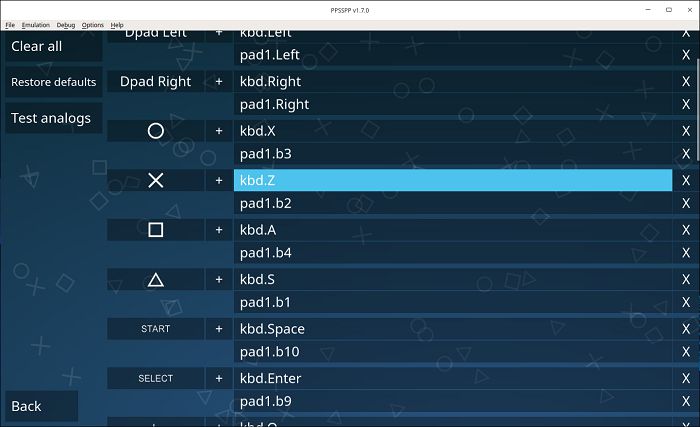Screen dimensions: 700x427
Task: Edit the kbd.Space binding
Action: coord(453,329)
